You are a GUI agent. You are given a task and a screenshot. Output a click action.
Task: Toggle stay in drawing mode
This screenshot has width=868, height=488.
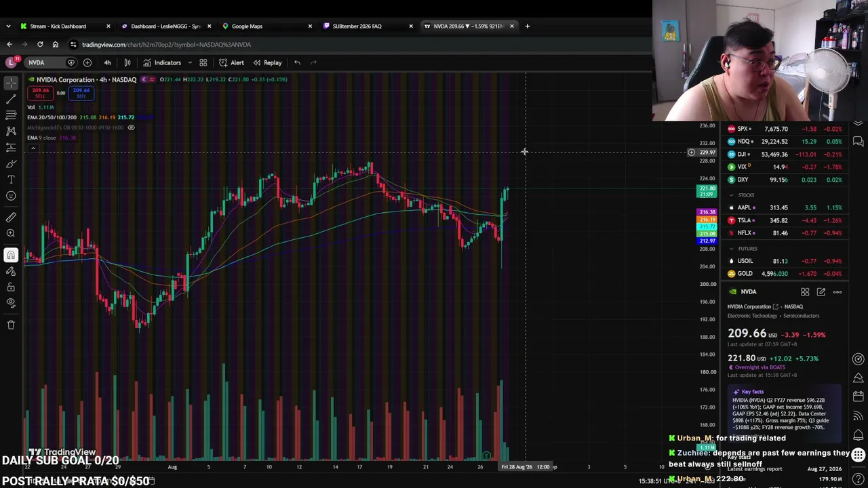click(x=11, y=271)
